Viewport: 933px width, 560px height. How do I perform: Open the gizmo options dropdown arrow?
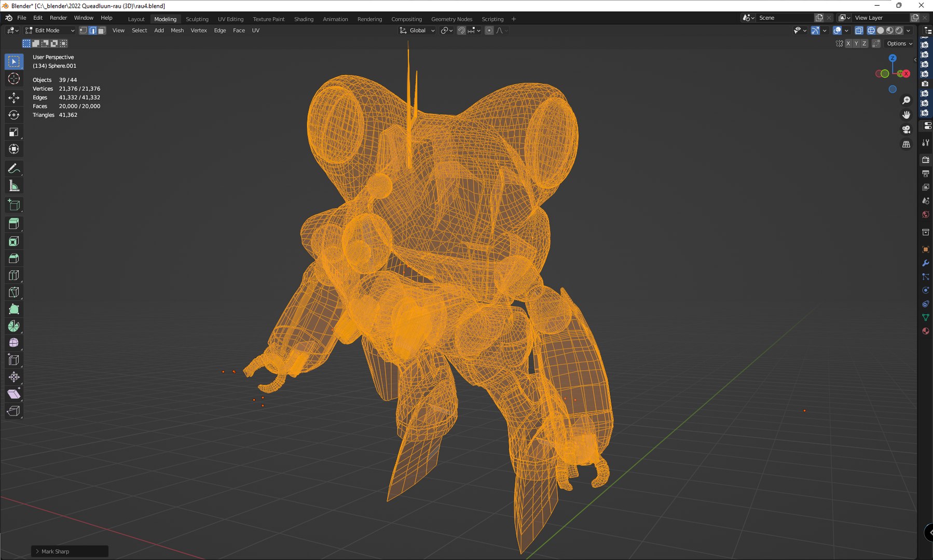pos(825,31)
